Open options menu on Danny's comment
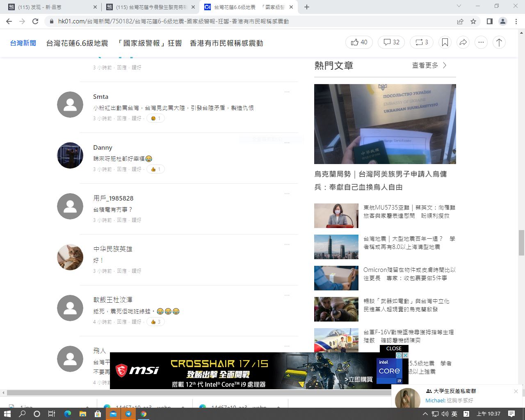The width and height of the screenshot is (525, 420). [x=287, y=143]
